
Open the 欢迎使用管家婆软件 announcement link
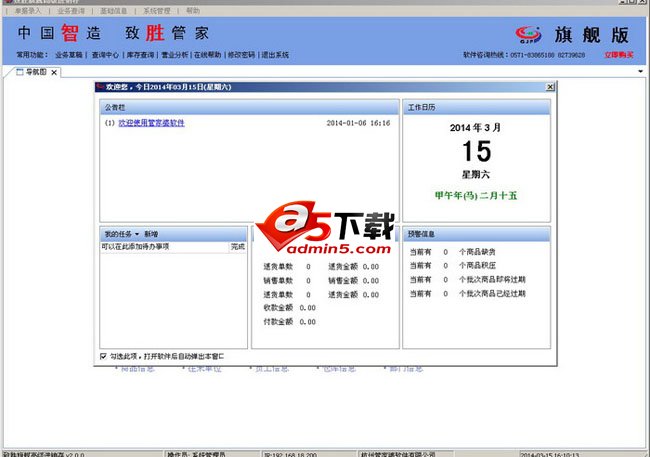pyautogui.click(x=151, y=123)
